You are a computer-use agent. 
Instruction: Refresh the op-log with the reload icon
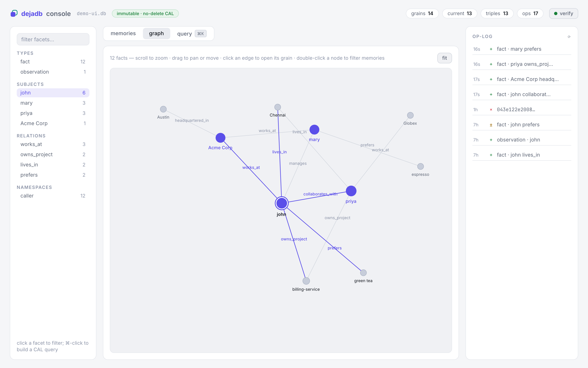569,37
